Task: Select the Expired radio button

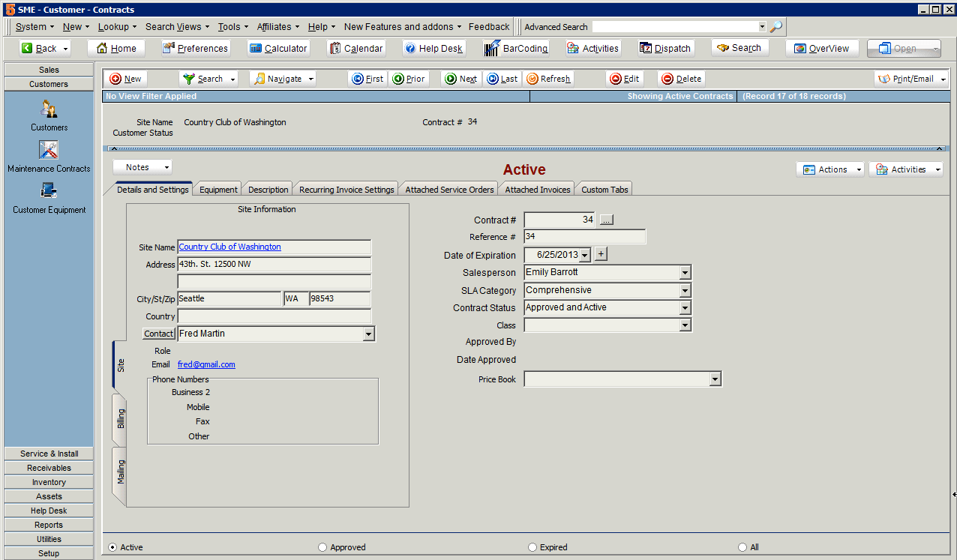Action: (532, 547)
